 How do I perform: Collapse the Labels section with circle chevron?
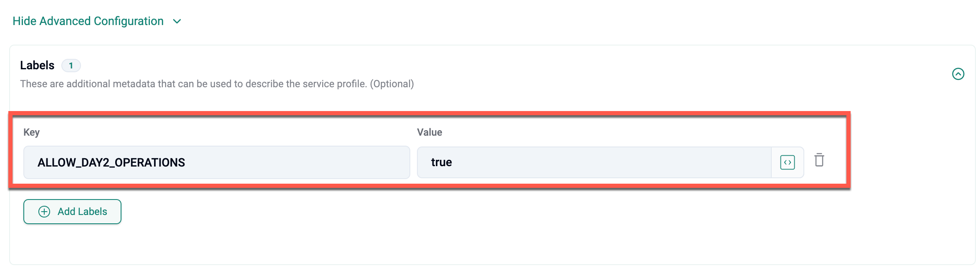tap(958, 74)
